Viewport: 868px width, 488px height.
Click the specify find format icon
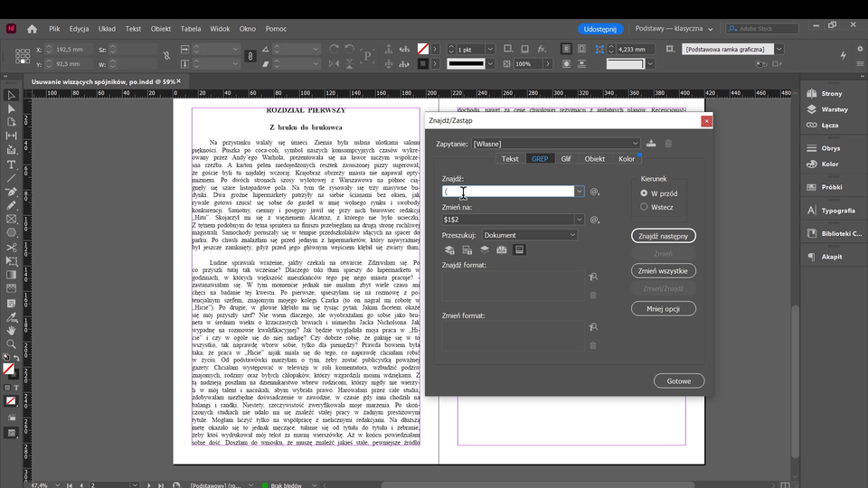click(593, 277)
